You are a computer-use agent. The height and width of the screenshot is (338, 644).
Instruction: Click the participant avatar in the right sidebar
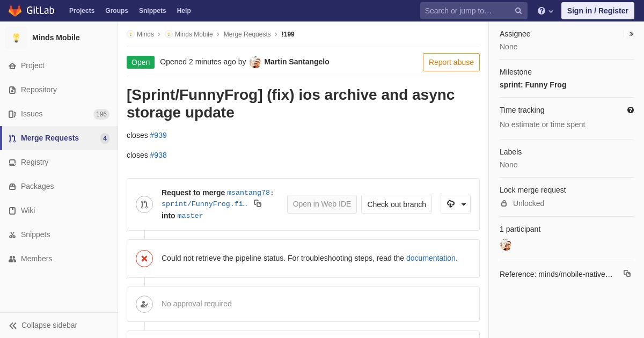point(506,245)
